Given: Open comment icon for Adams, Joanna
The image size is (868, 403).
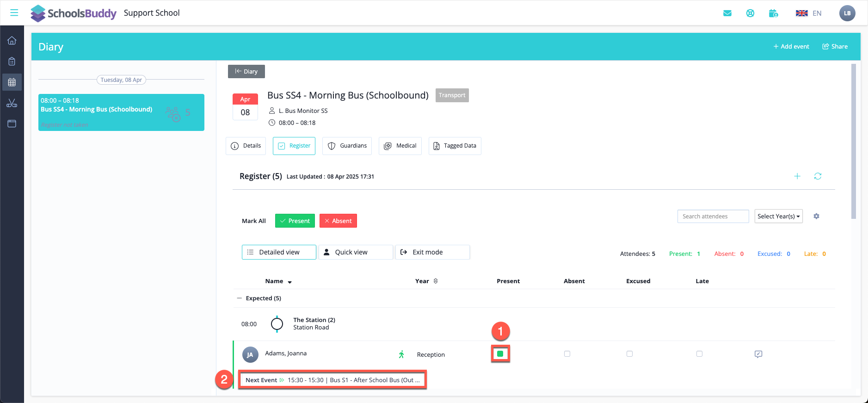Looking at the screenshot, I should tap(758, 354).
